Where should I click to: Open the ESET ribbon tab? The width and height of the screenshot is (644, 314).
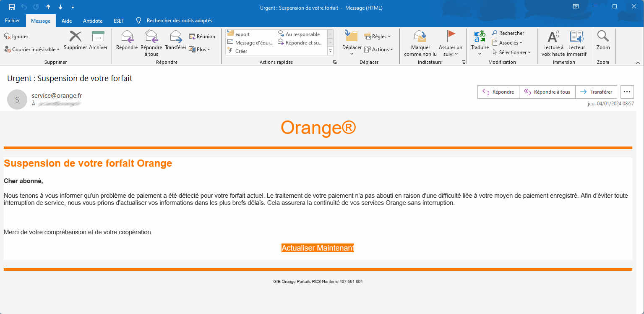[119, 21]
